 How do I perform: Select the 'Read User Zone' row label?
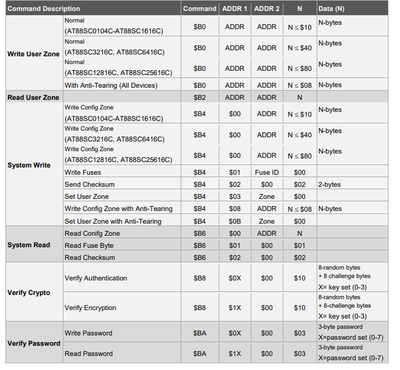[x=33, y=98]
